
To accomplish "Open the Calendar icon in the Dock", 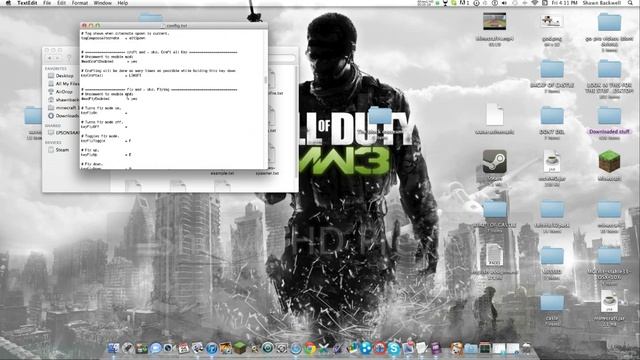I will tap(183, 348).
